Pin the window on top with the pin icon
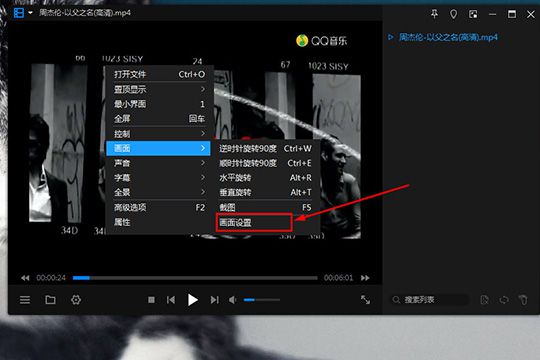 coord(434,14)
